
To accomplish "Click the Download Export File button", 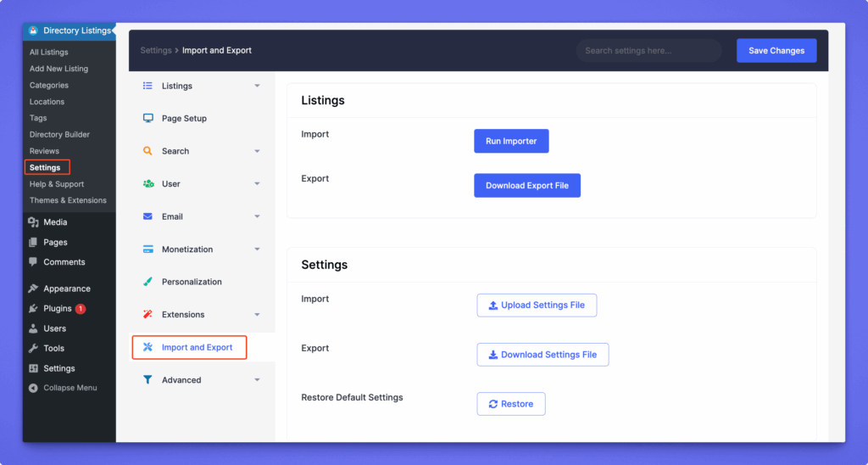I will [526, 186].
